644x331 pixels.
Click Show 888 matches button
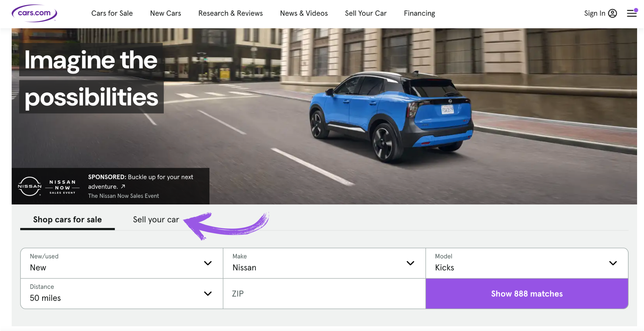point(527,294)
